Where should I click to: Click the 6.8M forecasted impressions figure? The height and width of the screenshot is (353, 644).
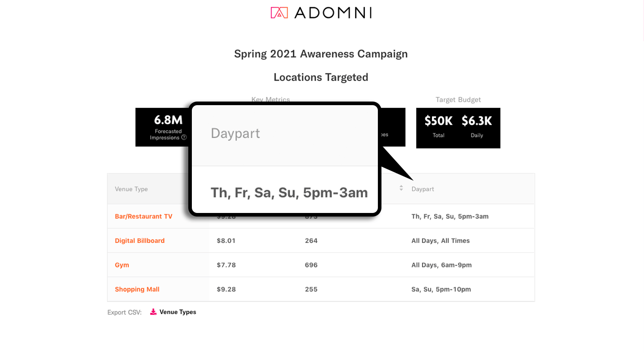pos(168,120)
